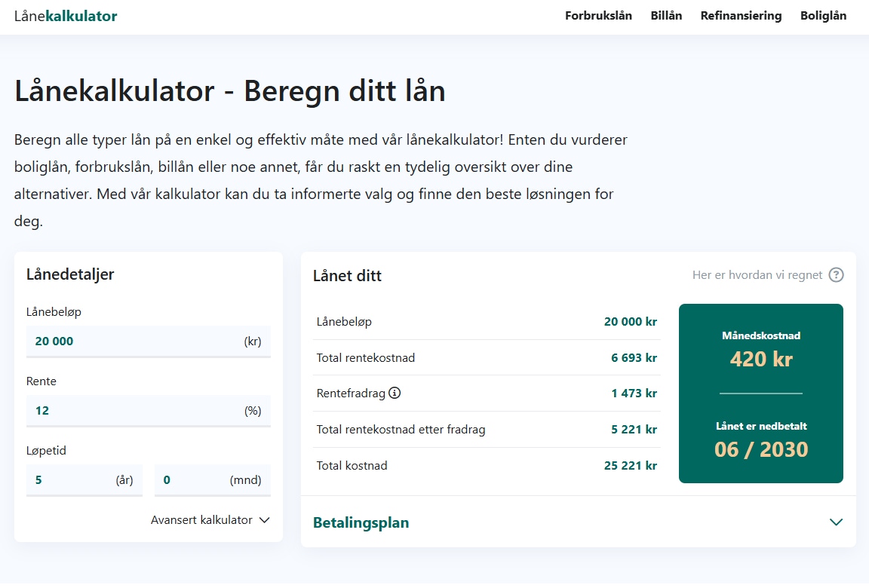Open the Refinansiering page
The width and height of the screenshot is (869, 588).
coord(741,15)
